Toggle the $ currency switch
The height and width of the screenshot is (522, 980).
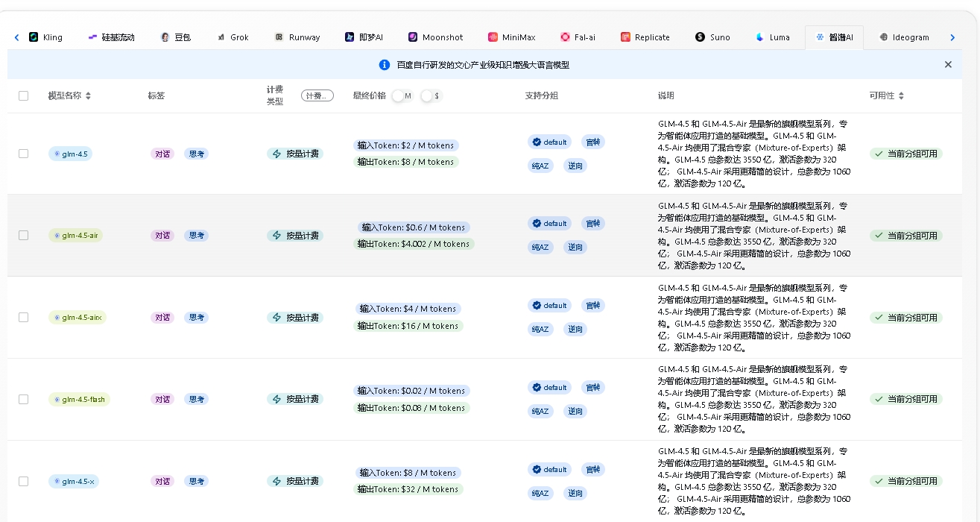(x=431, y=95)
